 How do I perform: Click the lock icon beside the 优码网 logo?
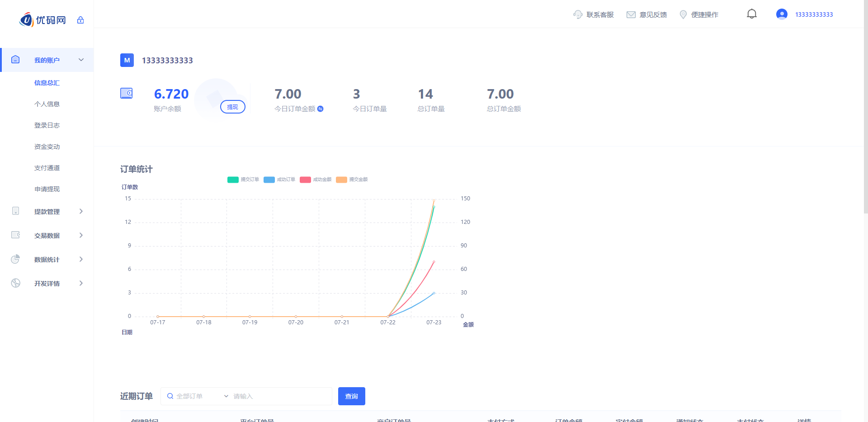pyautogui.click(x=80, y=20)
